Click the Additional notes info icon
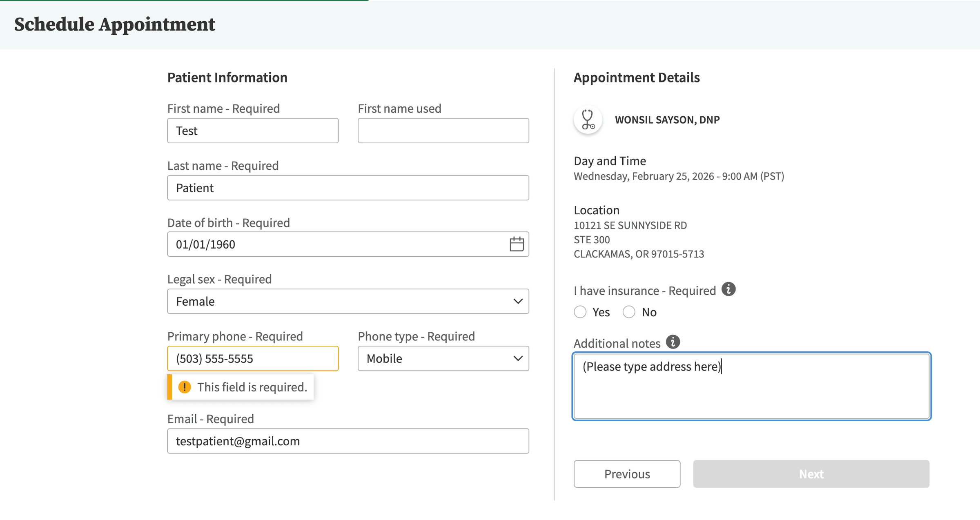The height and width of the screenshot is (520, 980). pos(673,342)
